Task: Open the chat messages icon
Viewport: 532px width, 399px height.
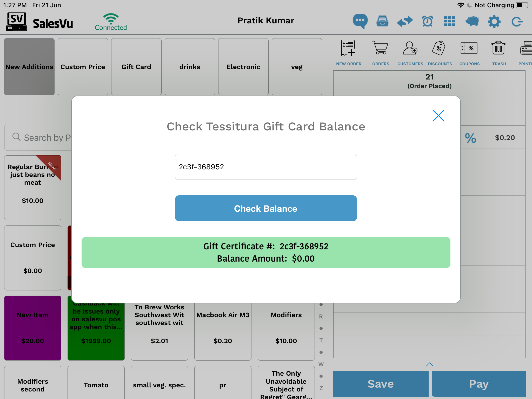Action: pyautogui.click(x=360, y=21)
